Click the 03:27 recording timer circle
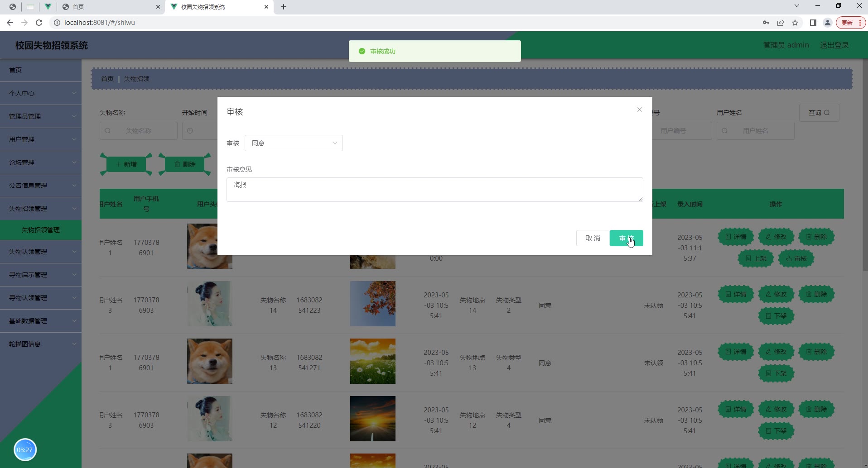 pyautogui.click(x=25, y=450)
